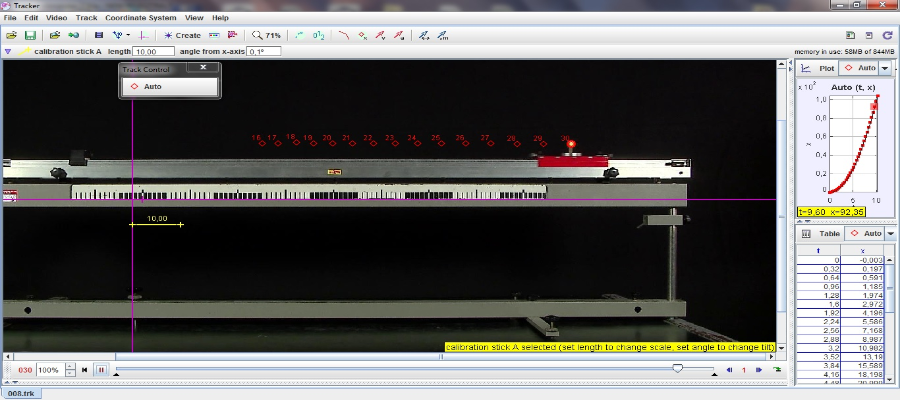The height and width of the screenshot is (400, 900).
Task: Close the Track Control panel
Action: tap(203, 67)
